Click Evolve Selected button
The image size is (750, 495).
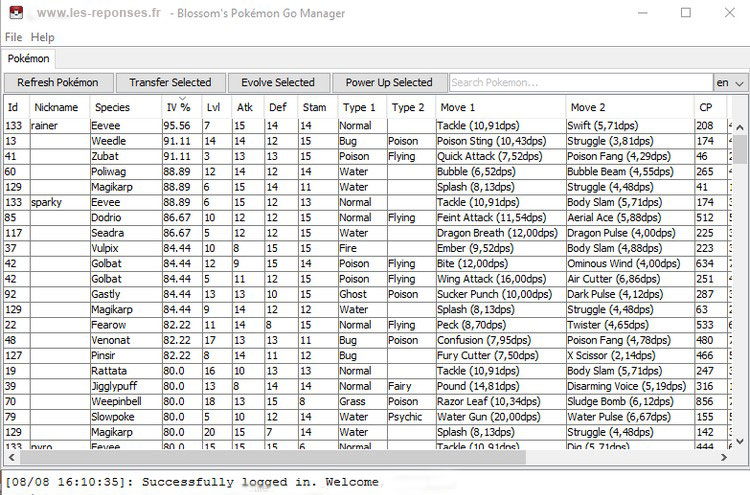(x=278, y=83)
